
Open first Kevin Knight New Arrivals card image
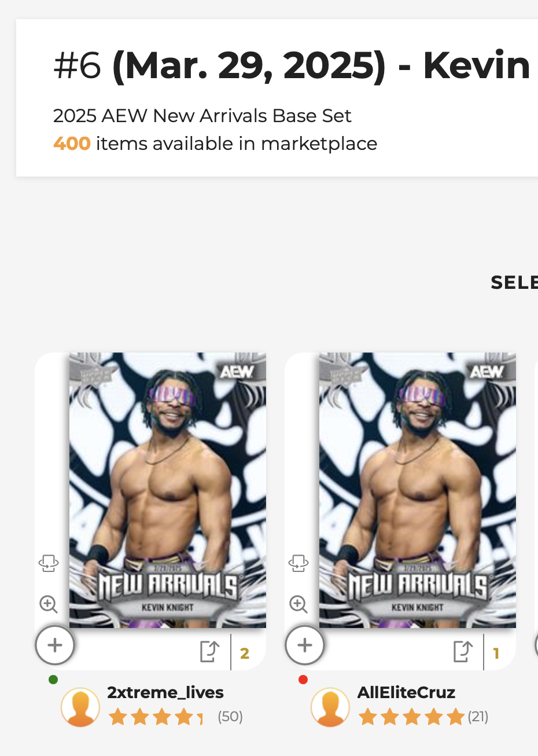(x=168, y=490)
